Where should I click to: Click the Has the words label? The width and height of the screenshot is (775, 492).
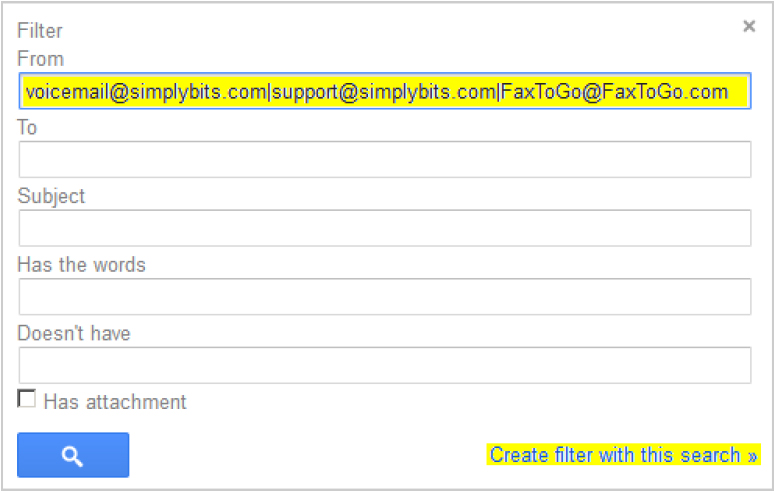click(82, 265)
